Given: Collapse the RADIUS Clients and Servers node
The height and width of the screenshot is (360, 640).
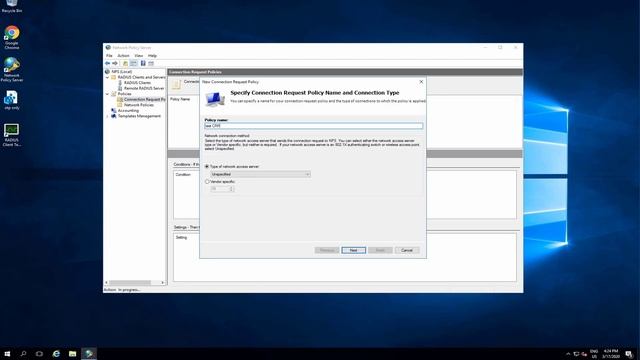Looking at the screenshot, I should tap(107, 77).
